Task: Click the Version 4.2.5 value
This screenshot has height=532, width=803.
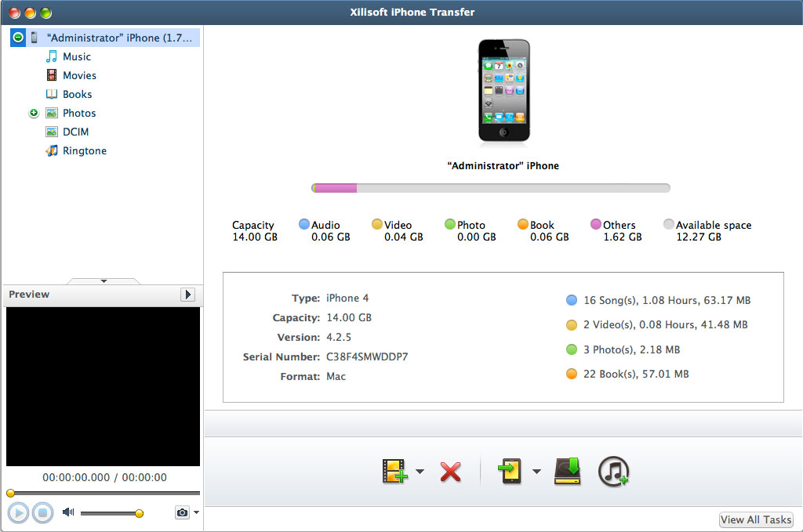Action: [x=339, y=338]
